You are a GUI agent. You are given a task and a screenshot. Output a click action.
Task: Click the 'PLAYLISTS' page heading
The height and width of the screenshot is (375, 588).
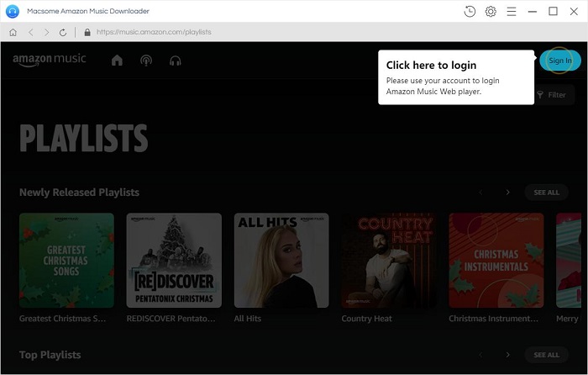(84, 138)
